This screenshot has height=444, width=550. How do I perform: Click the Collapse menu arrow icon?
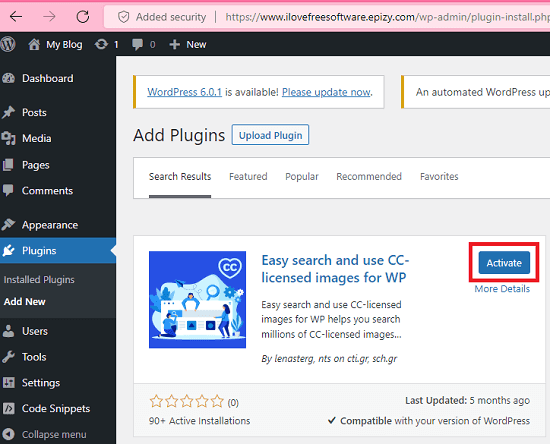click(8, 434)
